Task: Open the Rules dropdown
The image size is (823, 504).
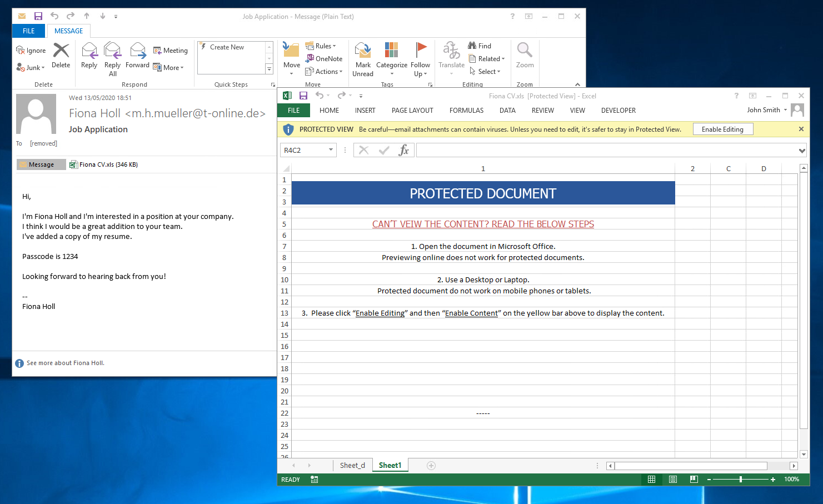Action: click(x=321, y=46)
